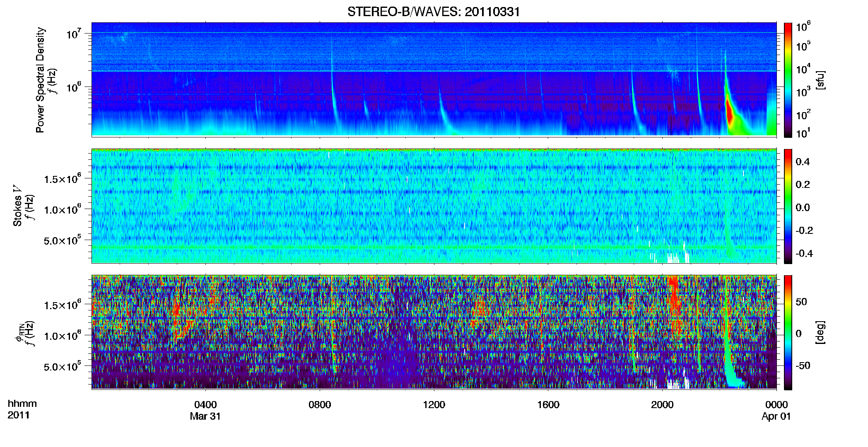Click the φ angle degrees color bar
Viewport: 868px width, 447px height.
click(x=788, y=332)
